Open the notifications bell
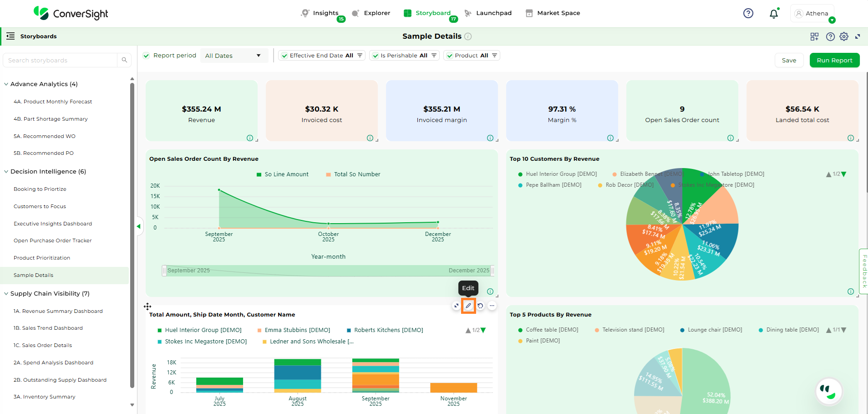Viewport: 868px width, 414px height. pyautogui.click(x=773, y=14)
